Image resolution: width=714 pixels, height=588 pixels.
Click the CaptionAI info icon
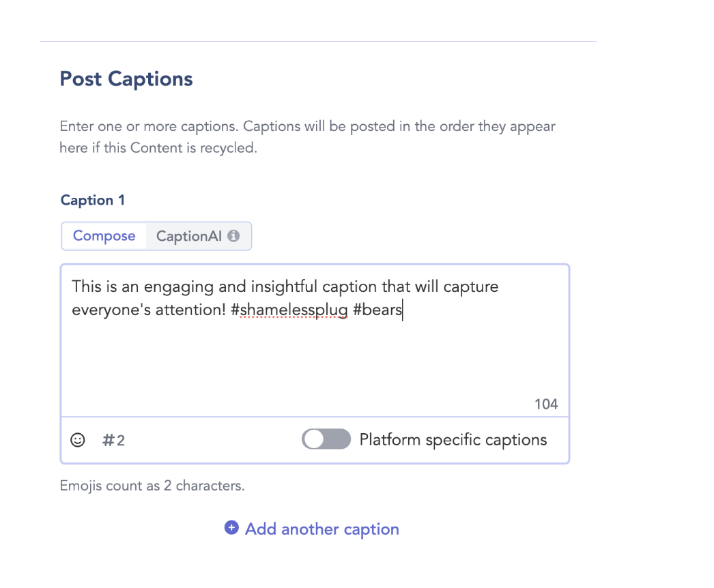click(x=233, y=236)
